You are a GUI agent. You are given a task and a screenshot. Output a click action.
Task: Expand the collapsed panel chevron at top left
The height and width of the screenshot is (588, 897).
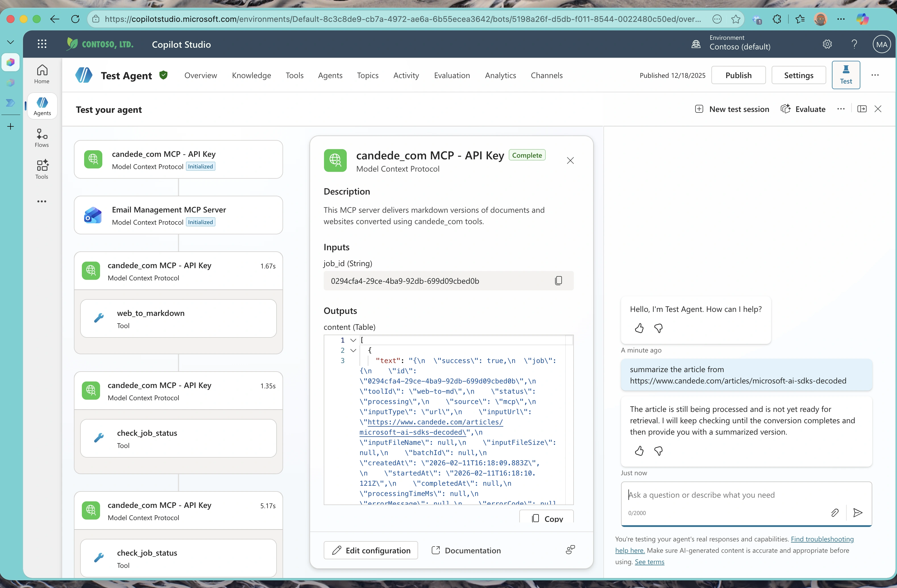click(10, 42)
